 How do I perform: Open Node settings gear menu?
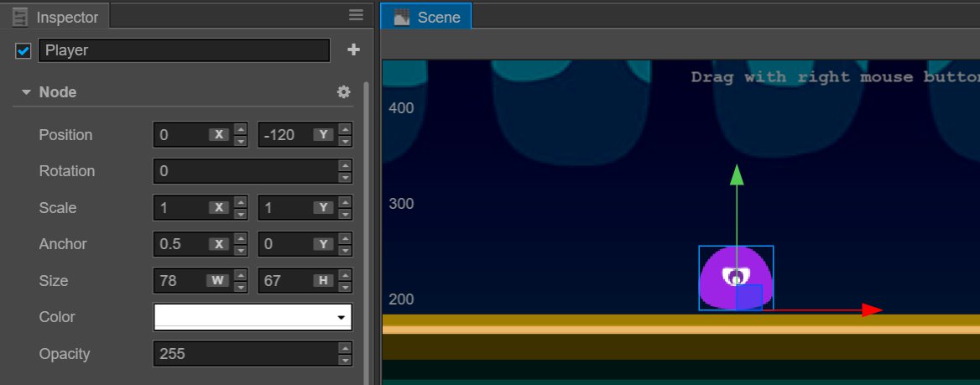(343, 92)
